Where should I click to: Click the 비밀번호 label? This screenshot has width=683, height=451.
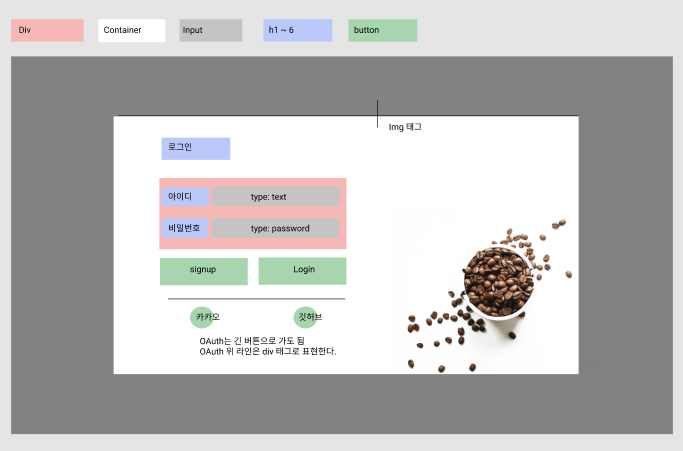[185, 228]
